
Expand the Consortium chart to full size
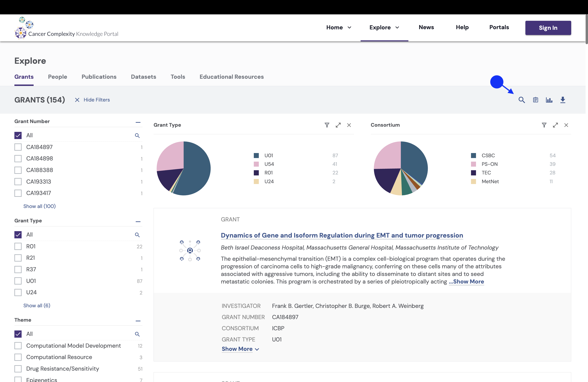pyautogui.click(x=555, y=125)
